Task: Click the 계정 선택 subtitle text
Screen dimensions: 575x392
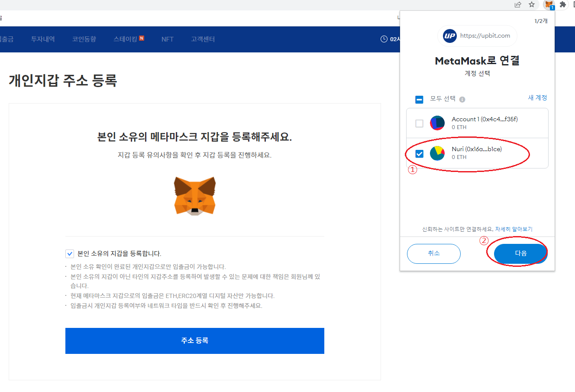Action: pyautogui.click(x=477, y=74)
